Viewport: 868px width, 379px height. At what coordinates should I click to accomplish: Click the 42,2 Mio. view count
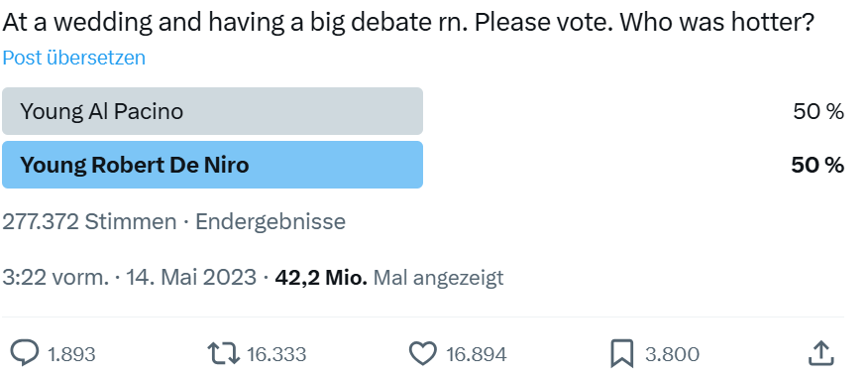click(x=321, y=277)
